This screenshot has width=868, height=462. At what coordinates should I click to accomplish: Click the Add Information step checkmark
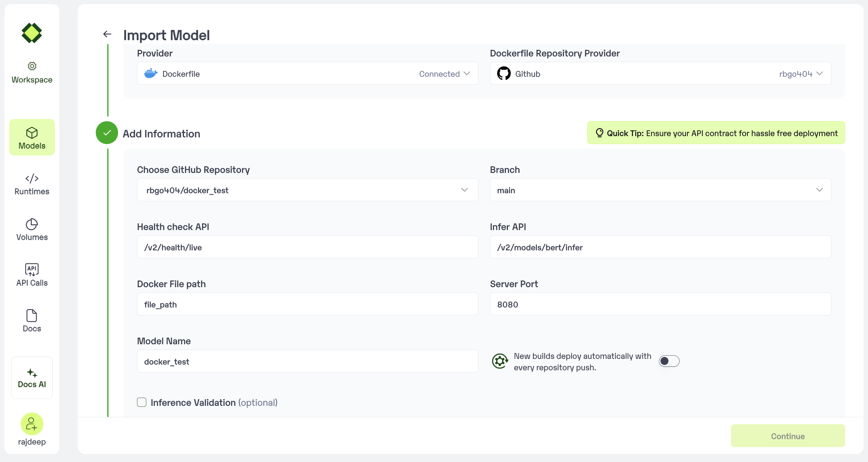tap(107, 133)
